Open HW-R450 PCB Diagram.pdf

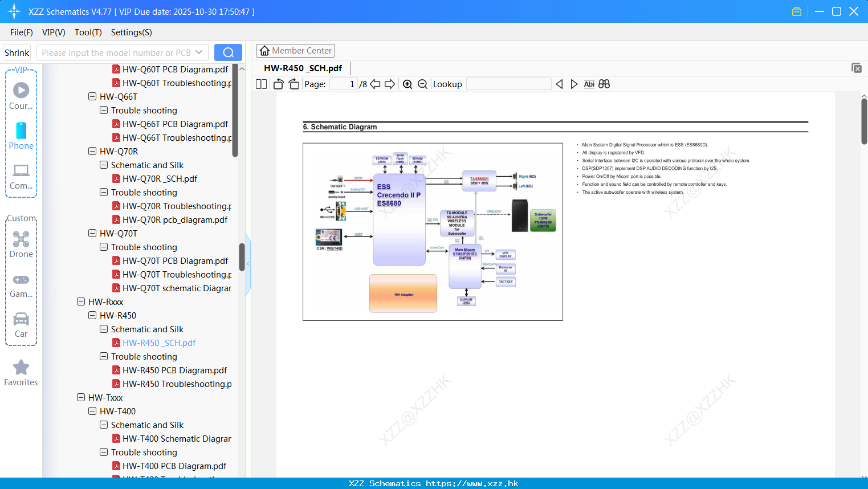[x=174, y=370]
